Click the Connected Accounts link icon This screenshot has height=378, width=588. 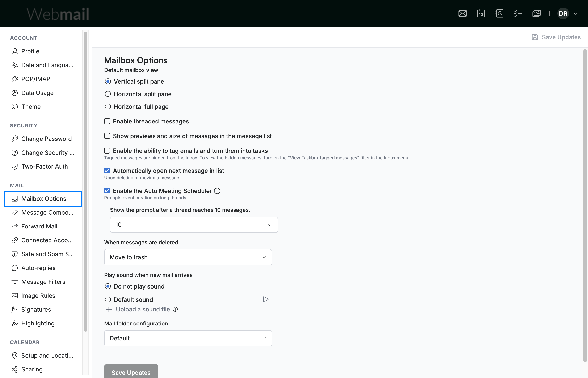point(15,240)
